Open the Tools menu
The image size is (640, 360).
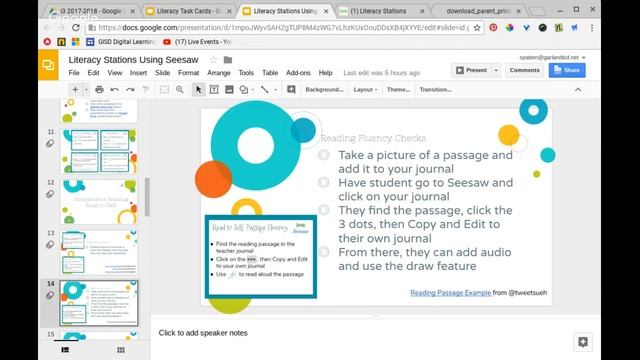coord(246,73)
